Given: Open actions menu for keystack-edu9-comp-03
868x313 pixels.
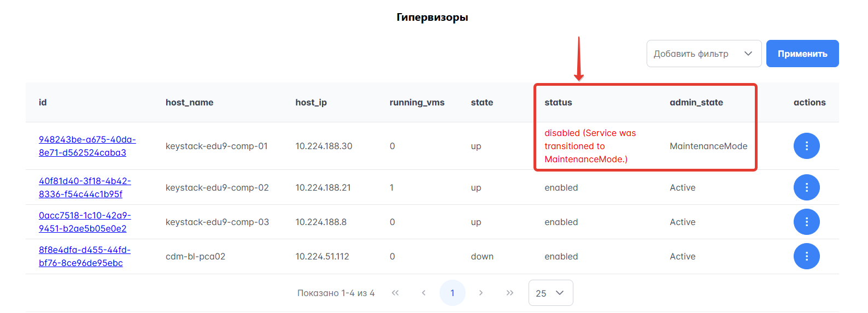Looking at the screenshot, I should pos(806,222).
